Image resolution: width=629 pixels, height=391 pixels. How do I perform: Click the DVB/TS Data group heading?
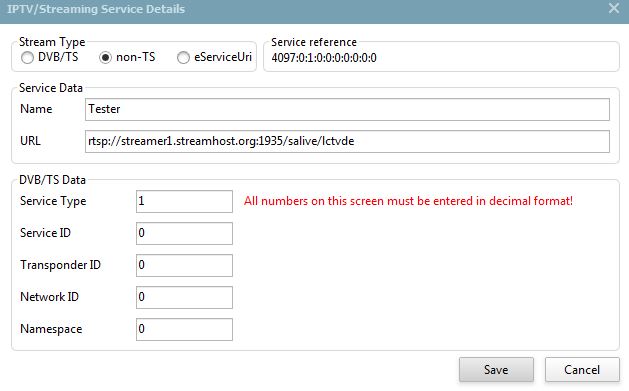[53, 180]
